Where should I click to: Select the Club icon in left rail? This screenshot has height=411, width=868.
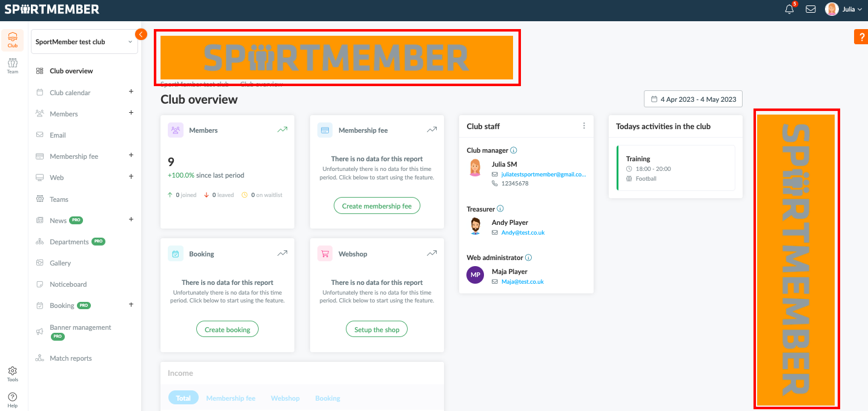[13, 39]
